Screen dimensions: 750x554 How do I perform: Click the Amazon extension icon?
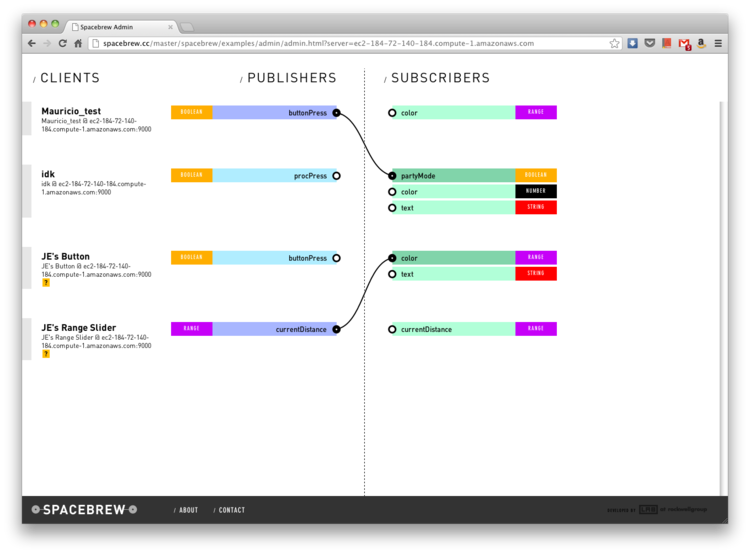pyautogui.click(x=701, y=44)
